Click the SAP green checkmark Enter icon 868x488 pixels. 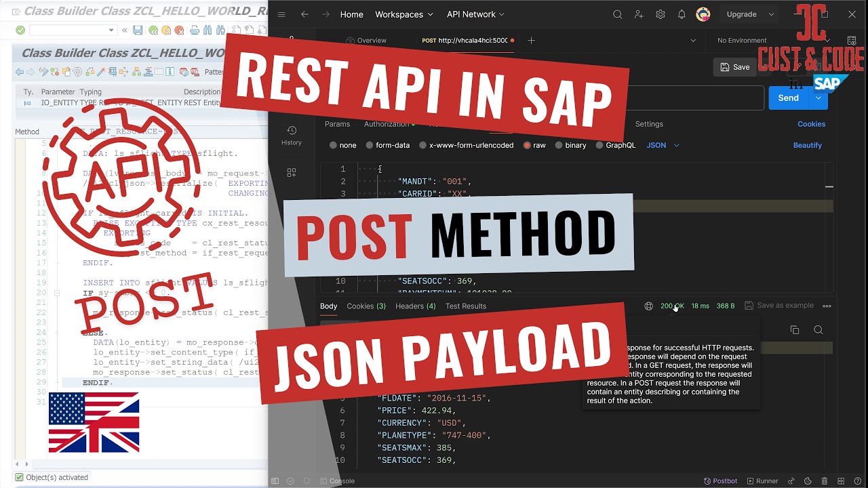coord(20,30)
